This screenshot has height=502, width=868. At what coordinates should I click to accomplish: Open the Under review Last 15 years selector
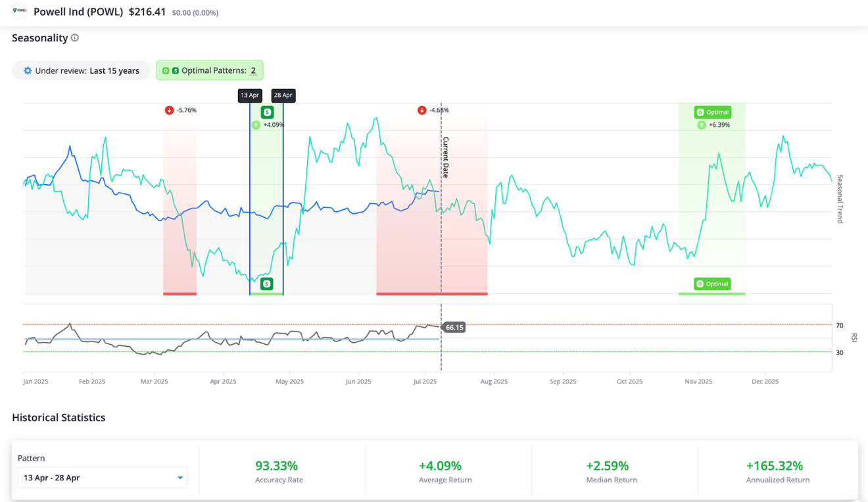click(x=82, y=70)
